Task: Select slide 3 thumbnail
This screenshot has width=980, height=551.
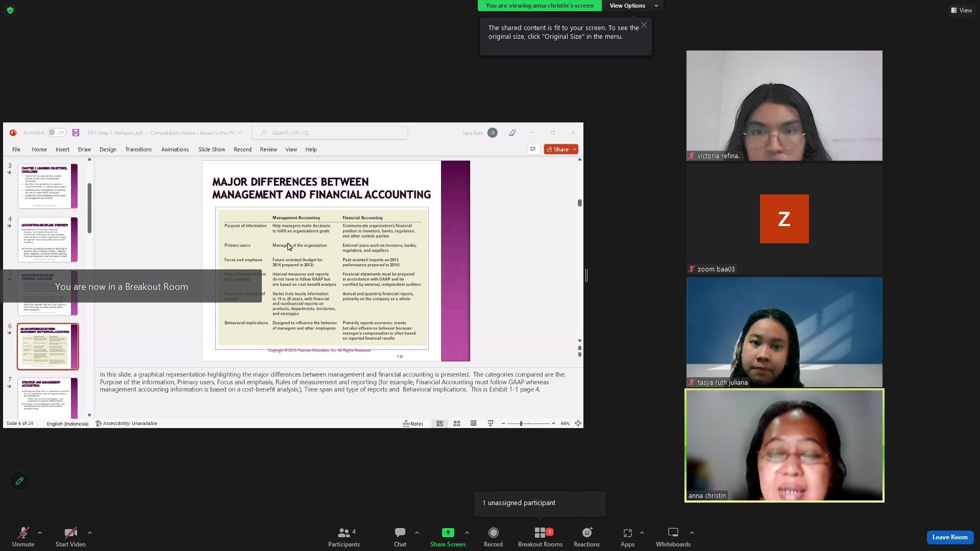Action: click(x=48, y=186)
